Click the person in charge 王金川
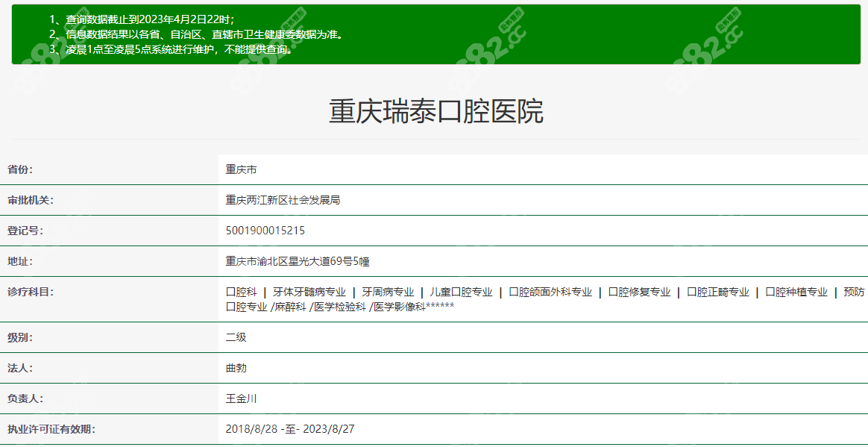The width and height of the screenshot is (868, 447). (242, 398)
